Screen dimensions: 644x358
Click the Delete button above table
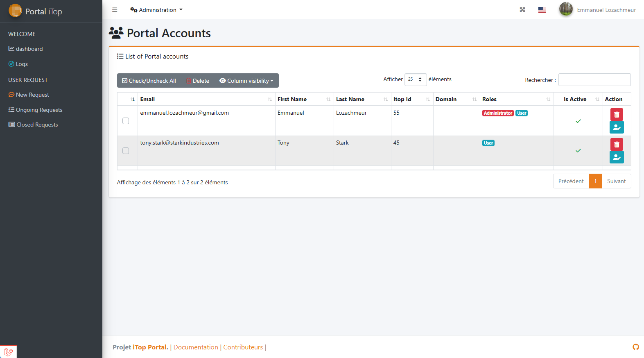[198, 81]
